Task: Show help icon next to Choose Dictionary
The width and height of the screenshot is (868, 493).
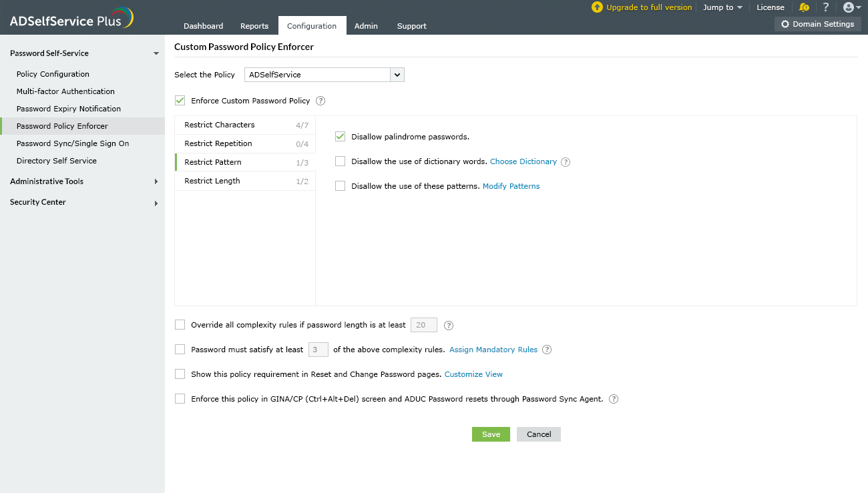Action: [x=566, y=161]
